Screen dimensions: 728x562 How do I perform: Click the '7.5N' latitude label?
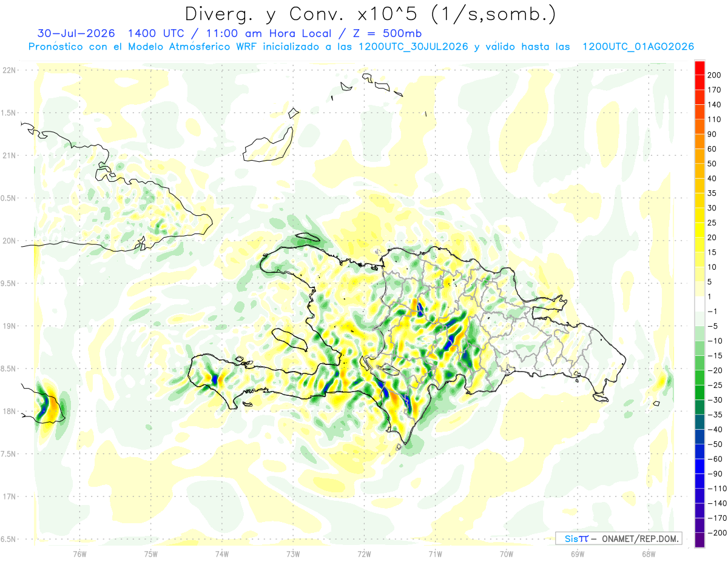[8, 454]
